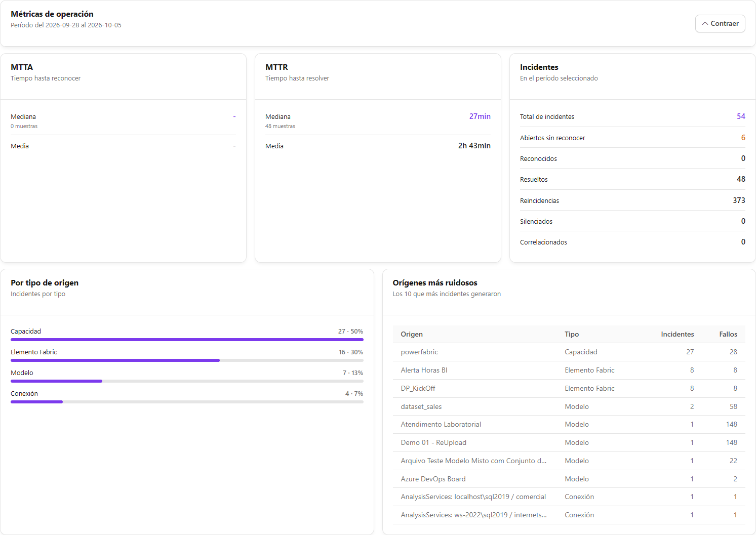Screen dimensions: 756x535
Task: Click the Conexión progress bar
Action: point(187,402)
